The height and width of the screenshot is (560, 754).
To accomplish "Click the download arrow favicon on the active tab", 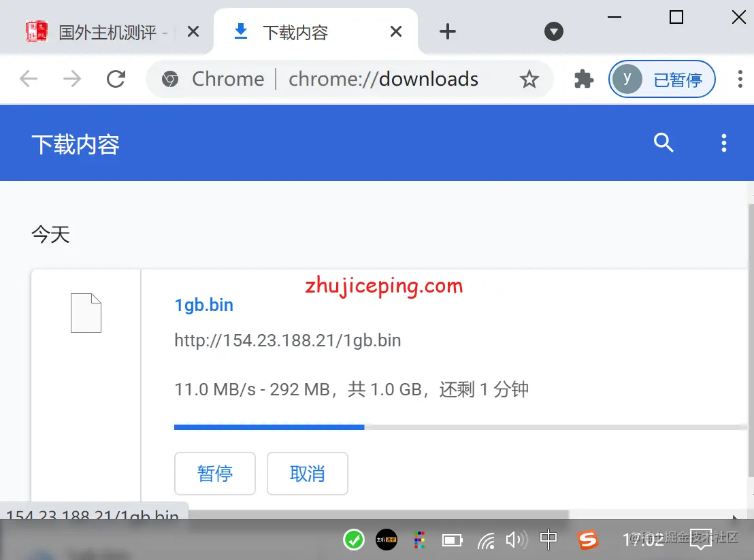I will (x=240, y=31).
